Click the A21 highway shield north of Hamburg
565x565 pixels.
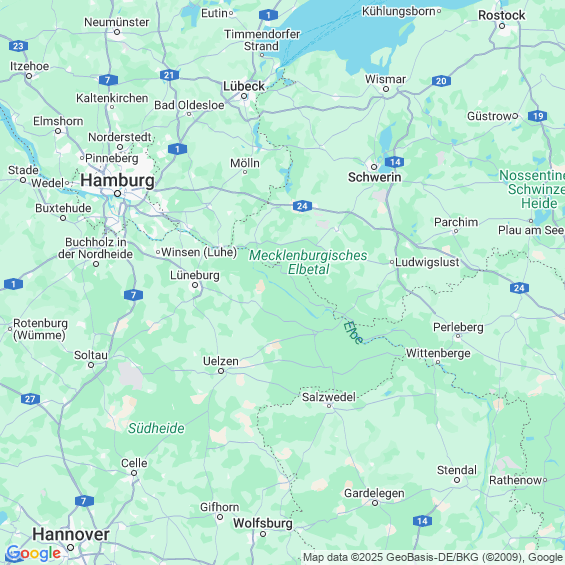(x=169, y=75)
